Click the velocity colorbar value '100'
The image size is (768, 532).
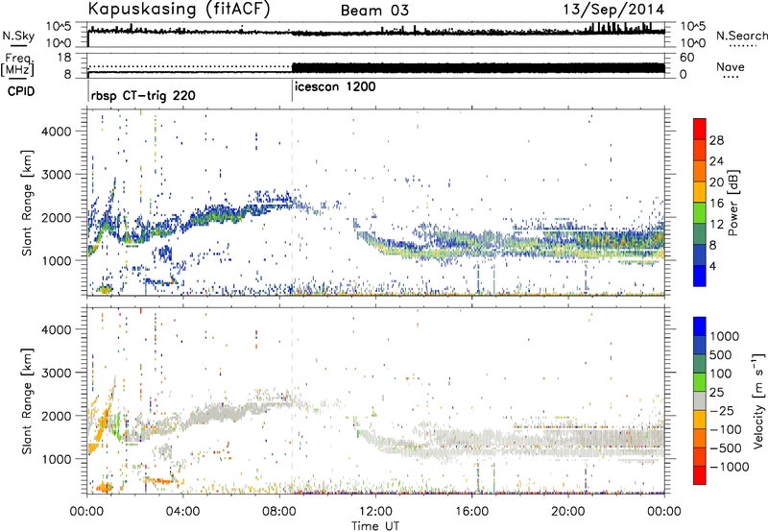click(721, 374)
